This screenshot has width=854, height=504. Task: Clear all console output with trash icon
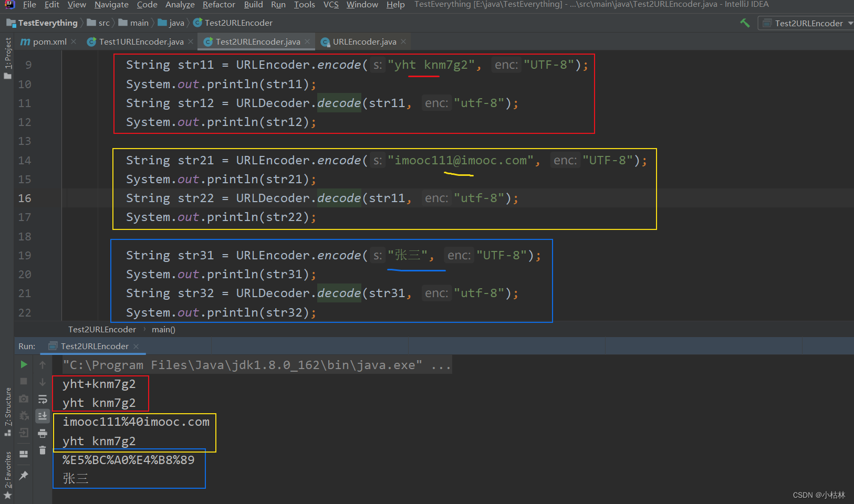43,450
